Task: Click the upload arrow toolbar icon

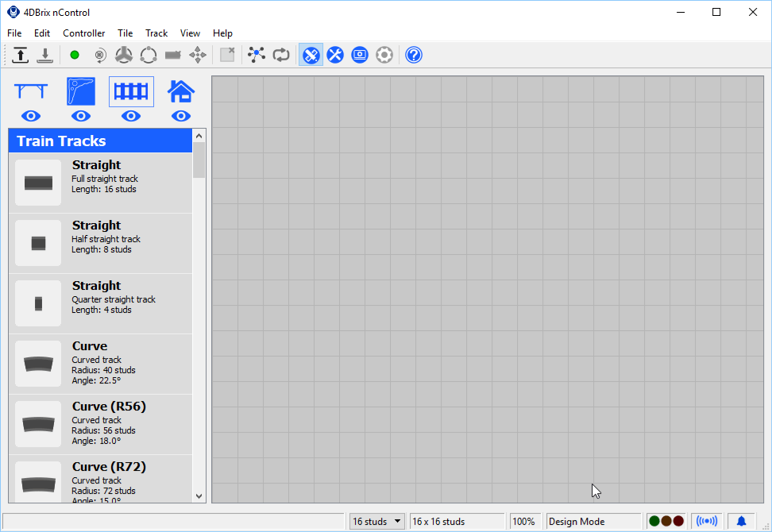Action: (20, 55)
